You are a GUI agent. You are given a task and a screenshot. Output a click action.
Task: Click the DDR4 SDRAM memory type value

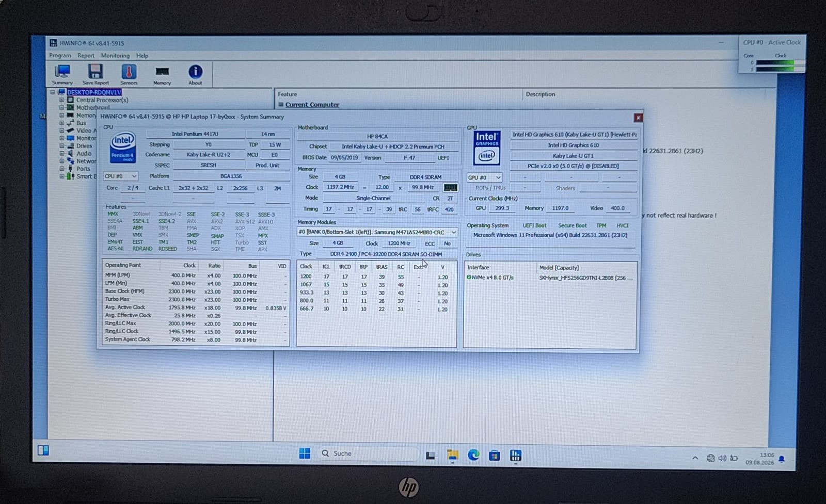coord(425,177)
